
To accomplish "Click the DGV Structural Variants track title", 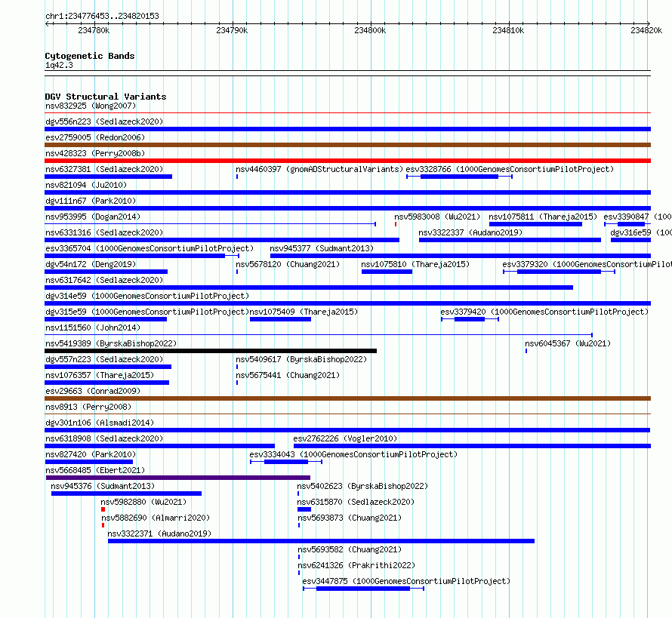I will tap(106, 97).
